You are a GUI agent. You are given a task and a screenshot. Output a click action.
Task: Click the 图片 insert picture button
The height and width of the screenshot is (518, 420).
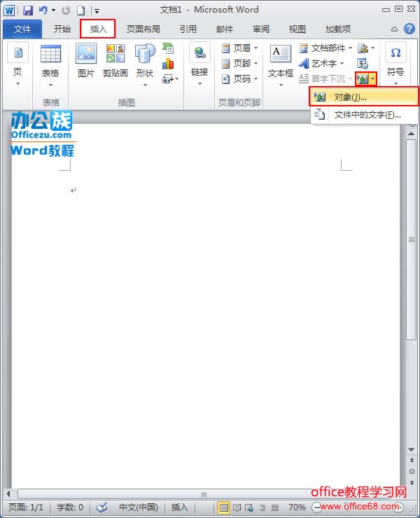[86, 61]
